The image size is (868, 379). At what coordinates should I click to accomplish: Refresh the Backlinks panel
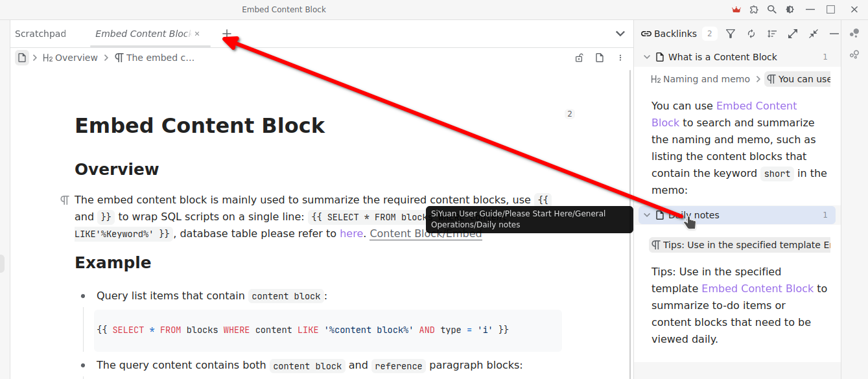pos(751,33)
